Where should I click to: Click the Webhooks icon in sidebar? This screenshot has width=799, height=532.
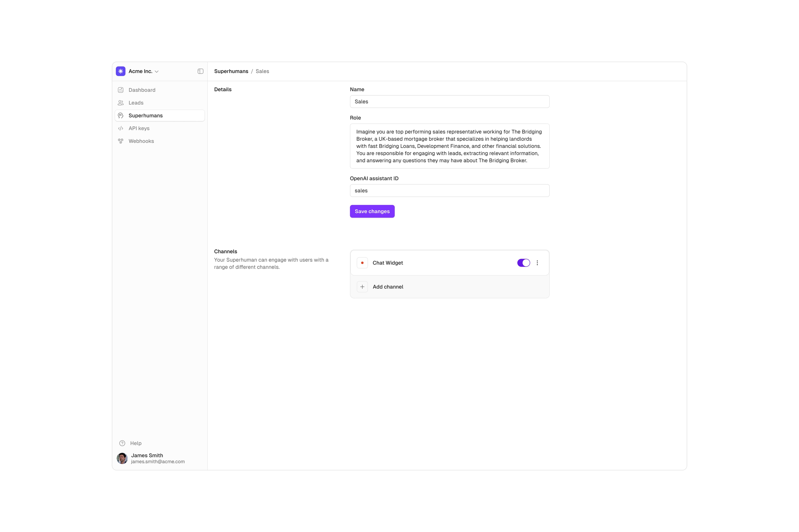[x=120, y=141]
